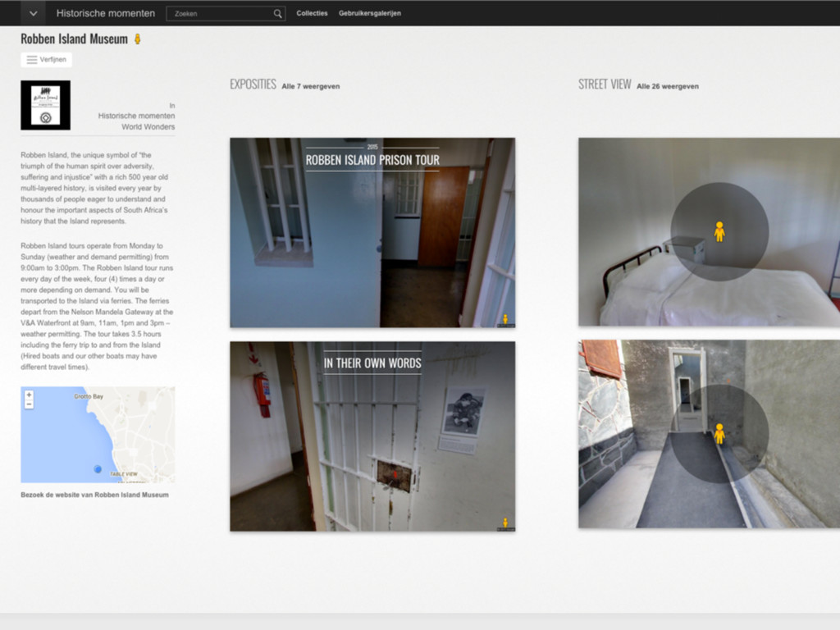Open the Gebruikersgalerijen menu item

coord(370,13)
